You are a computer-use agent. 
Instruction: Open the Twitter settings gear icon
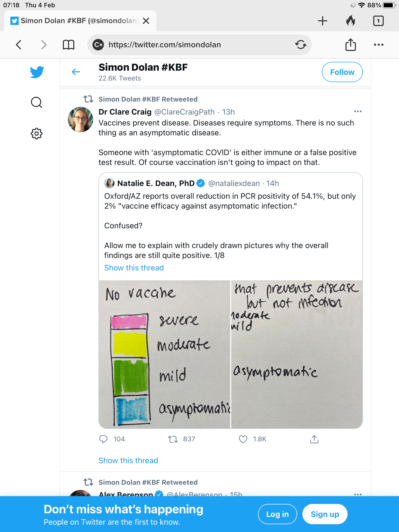click(36, 134)
